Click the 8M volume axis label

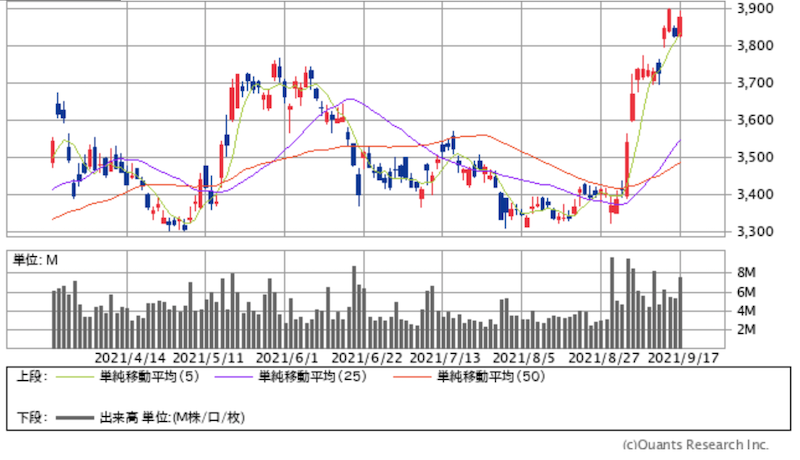pyautogui.click(x=746, y=273)
